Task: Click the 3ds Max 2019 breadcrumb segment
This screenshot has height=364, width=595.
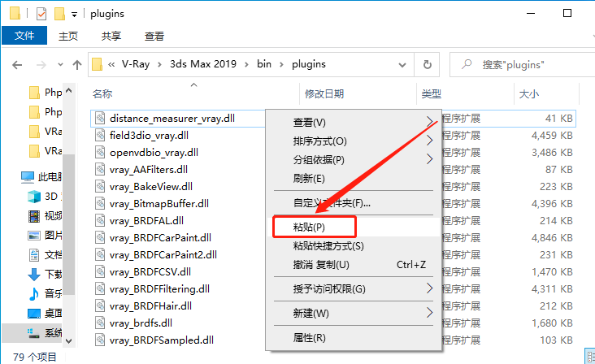Action: pos(203,64)
